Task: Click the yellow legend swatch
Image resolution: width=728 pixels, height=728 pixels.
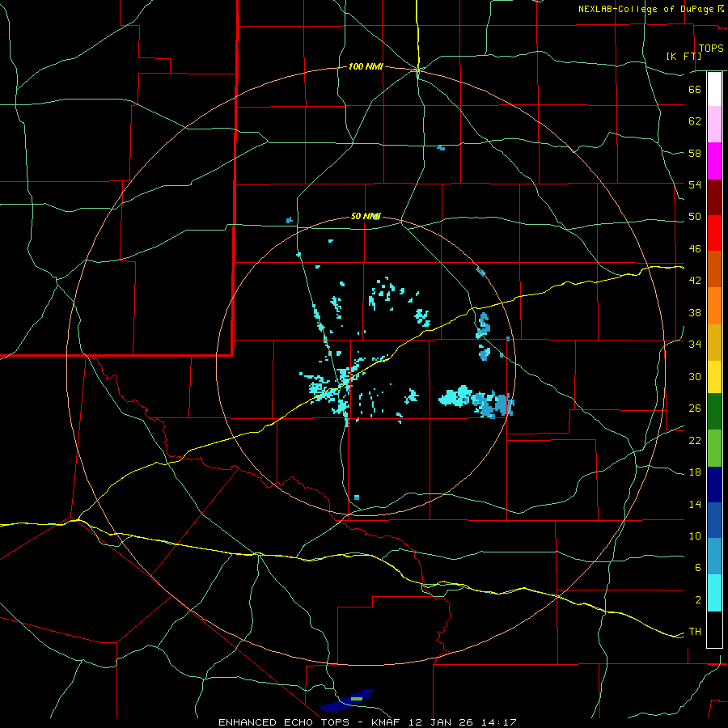Action: click(x=714, y=377)
